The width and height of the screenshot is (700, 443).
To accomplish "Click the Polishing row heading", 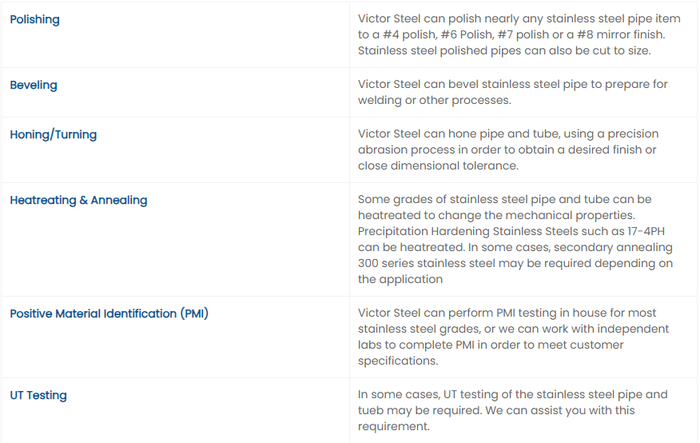I will pos(35,19).
